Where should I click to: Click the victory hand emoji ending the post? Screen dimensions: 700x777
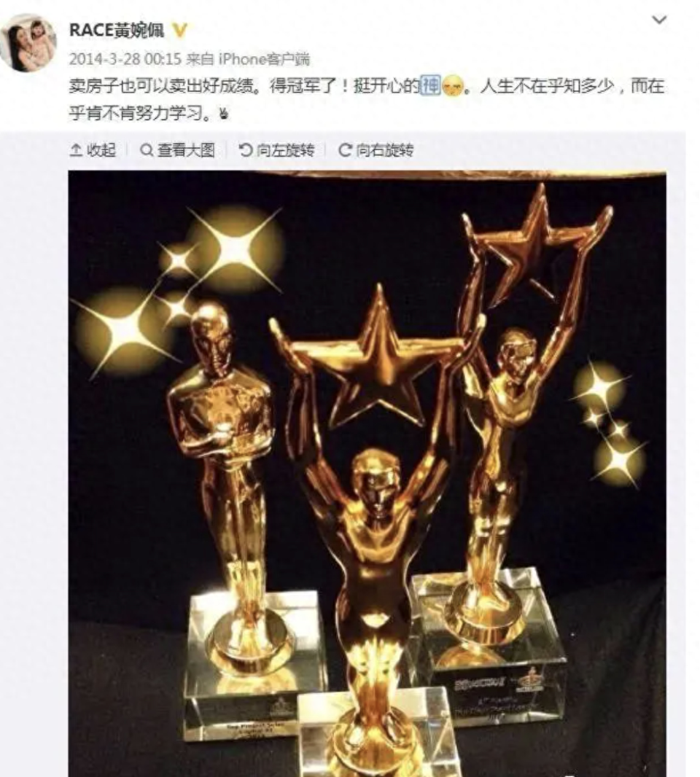click(223, 114)
